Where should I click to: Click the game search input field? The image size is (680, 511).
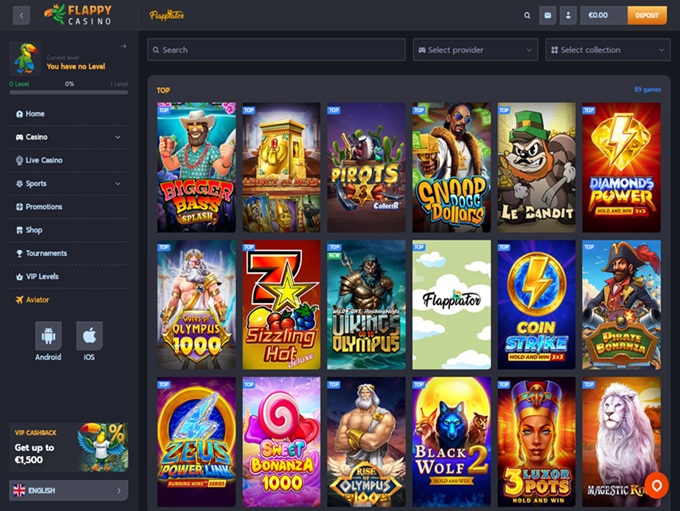point(276,50)
